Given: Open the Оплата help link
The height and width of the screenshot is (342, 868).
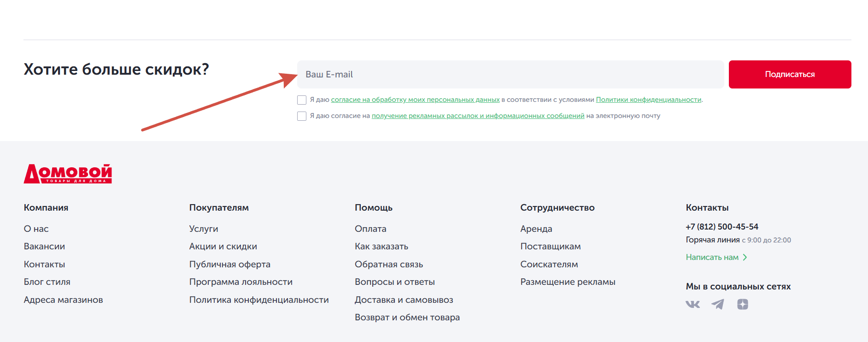Looking at the screenshot, I should [370, 229].
